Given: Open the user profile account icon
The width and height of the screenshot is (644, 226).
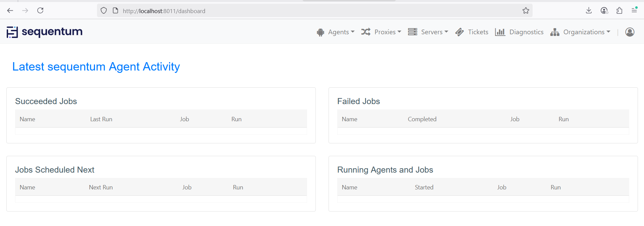Looking at the screenshot, I should (x=630, y=32).
